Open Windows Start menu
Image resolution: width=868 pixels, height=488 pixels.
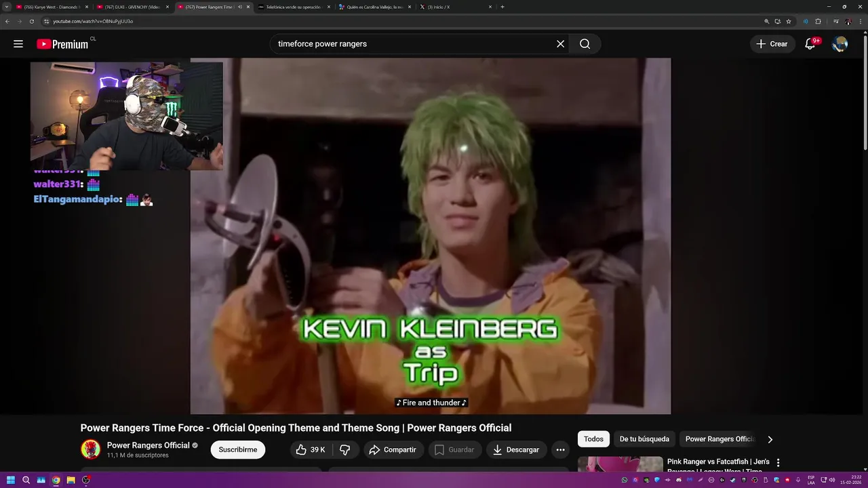click(x=11, y=480)
